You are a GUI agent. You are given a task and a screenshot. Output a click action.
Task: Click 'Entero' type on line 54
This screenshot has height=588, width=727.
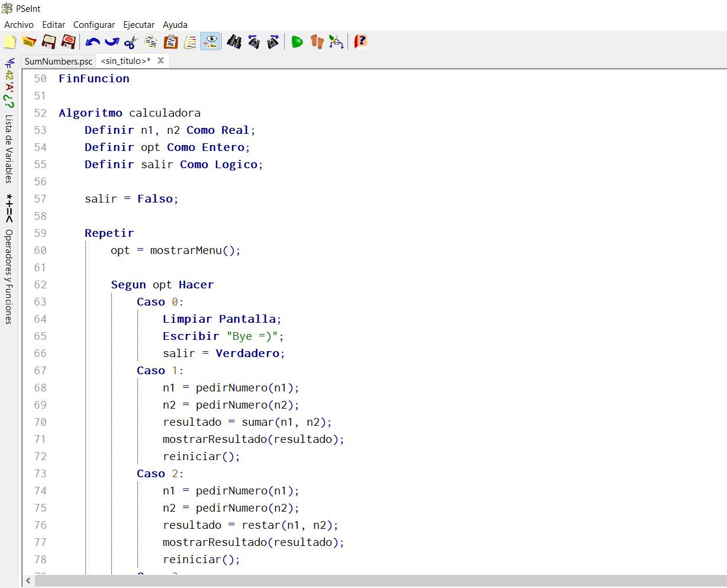[223, 147]
